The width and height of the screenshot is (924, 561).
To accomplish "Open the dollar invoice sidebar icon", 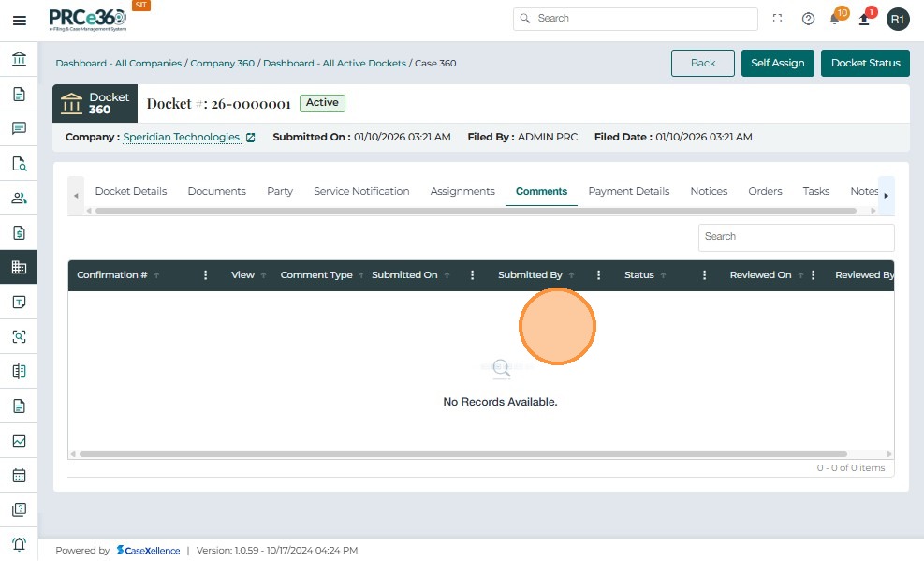I will click(19, 233).
